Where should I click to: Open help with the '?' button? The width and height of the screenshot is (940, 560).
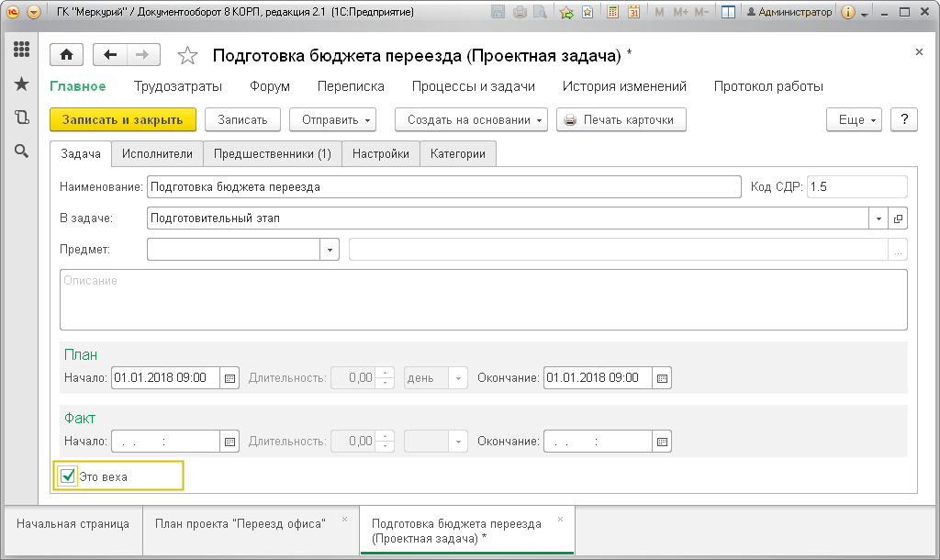(904, 119)
